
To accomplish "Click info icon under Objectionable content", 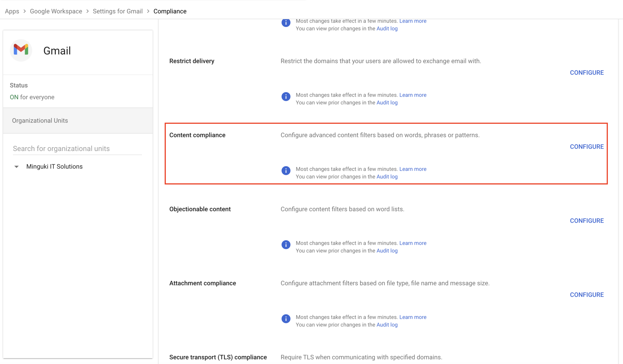I will click(286, 244).
